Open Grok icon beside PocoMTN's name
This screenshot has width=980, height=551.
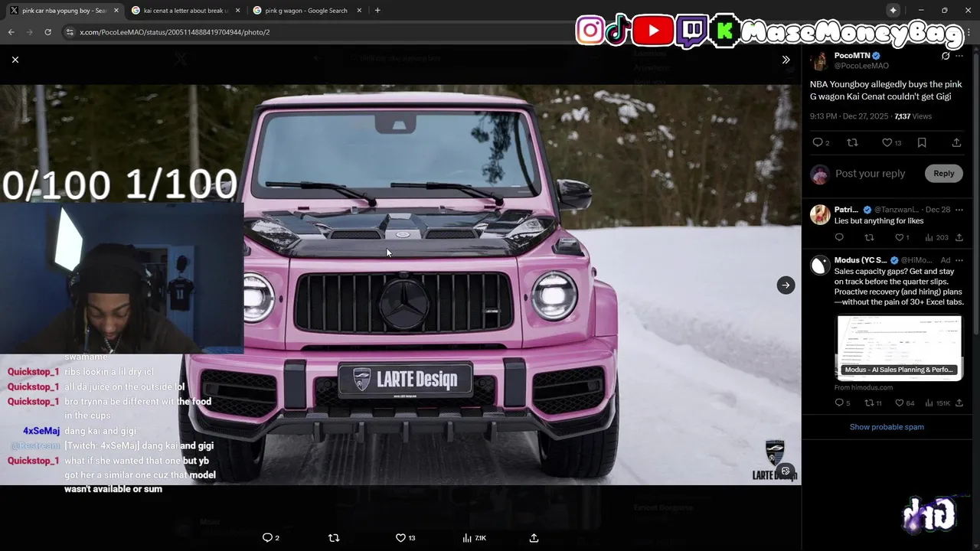tap(946, 56)
